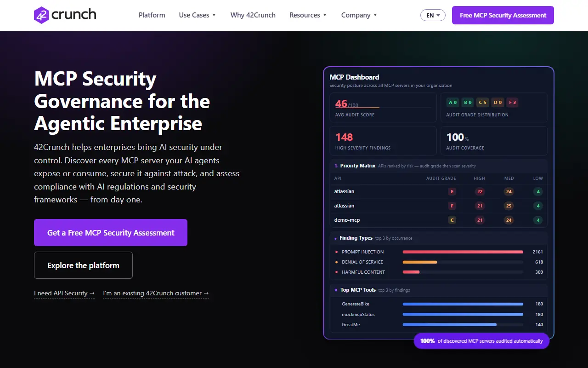Click the 46/100 average audit score
This screenshot has height=368, width=588.
347,104
